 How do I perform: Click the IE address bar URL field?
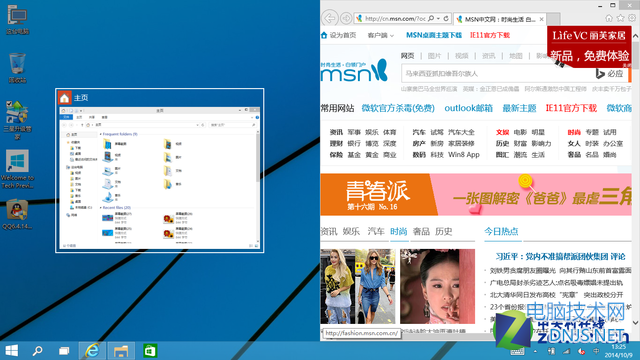click(x=395, y=18)
